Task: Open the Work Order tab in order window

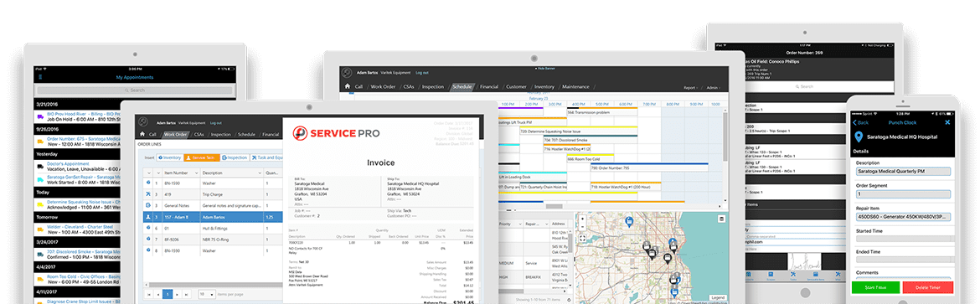Action: pos(176,135)
